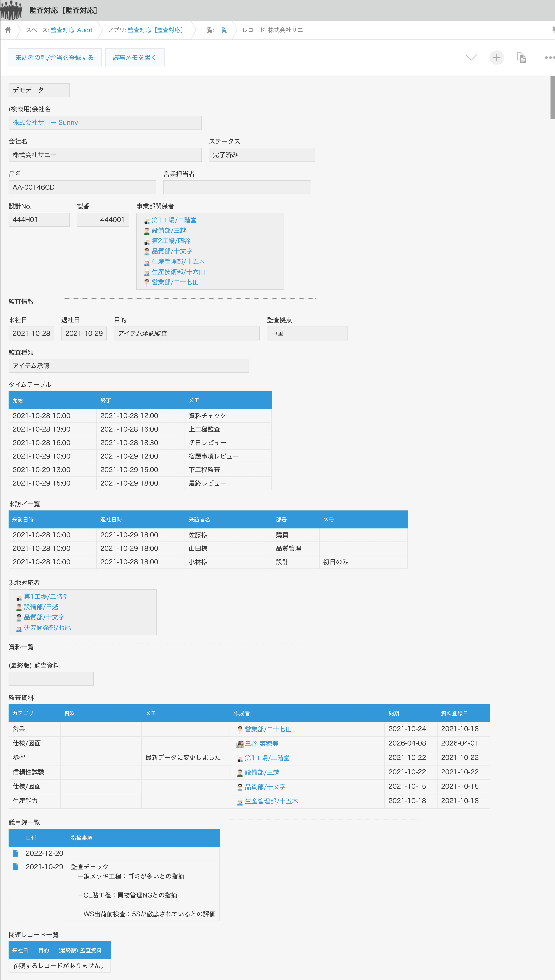
Task: Click the downward chevron record navigation arrow
Action: (471, 58)
